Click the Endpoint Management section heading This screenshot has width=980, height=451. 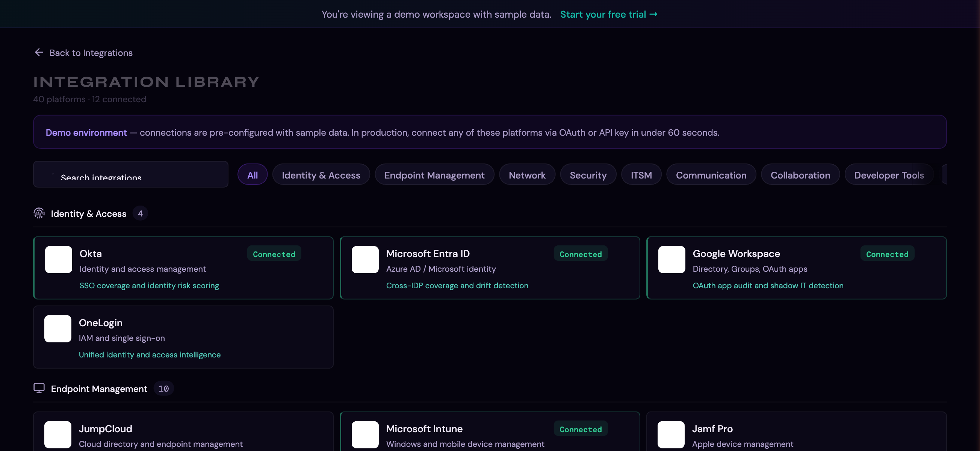point(99,389)
